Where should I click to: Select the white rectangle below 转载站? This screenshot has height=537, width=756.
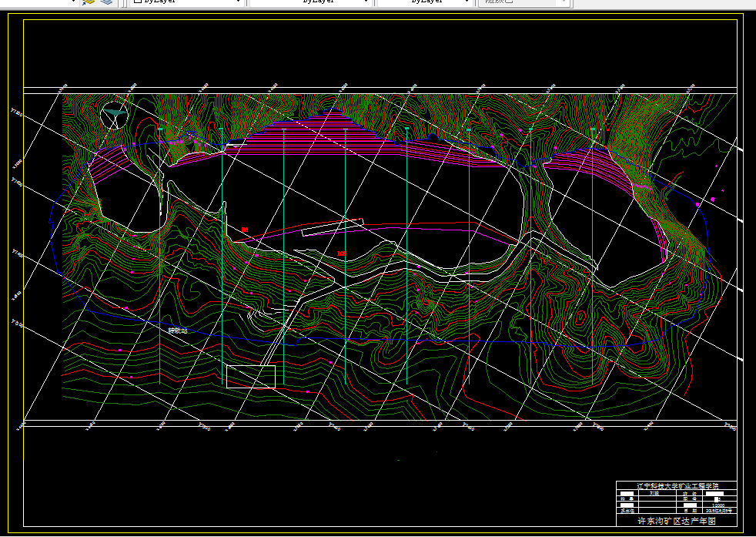pyautogui.click(x=251, y=376)
